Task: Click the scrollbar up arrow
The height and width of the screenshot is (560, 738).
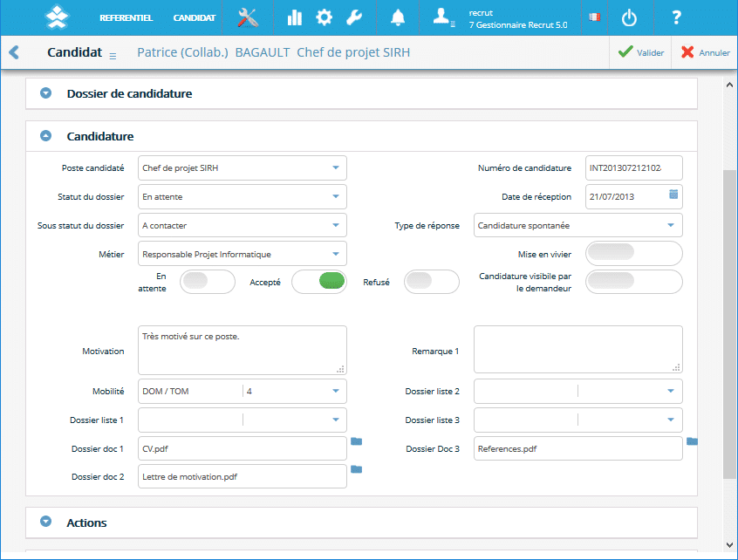Action: [x=729, y=85]
